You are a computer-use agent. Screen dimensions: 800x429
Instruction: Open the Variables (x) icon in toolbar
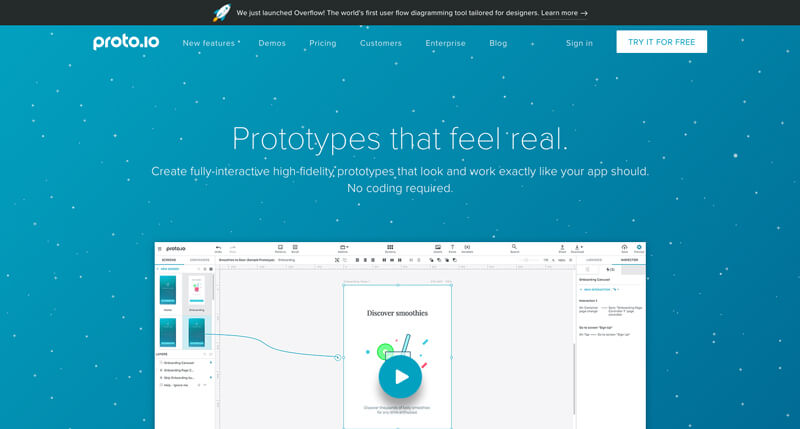click(467, 248)
